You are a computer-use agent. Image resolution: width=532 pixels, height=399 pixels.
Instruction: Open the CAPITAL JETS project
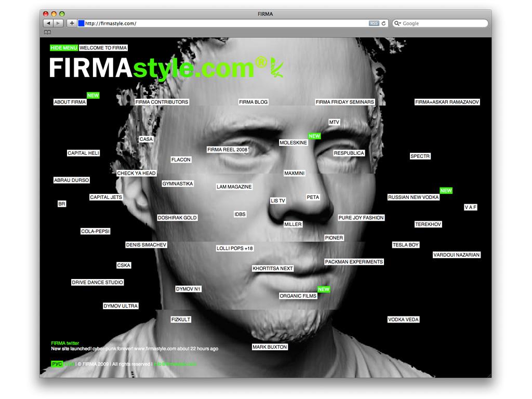tap(106, 197)
